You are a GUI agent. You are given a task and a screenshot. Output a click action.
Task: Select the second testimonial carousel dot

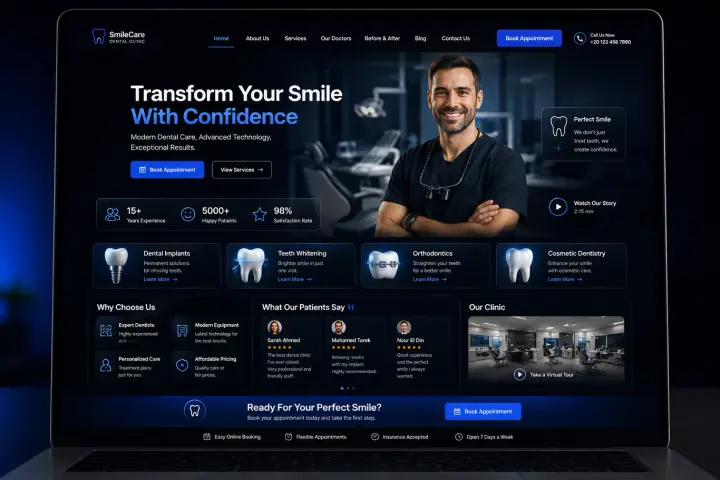click(x=348, y=389)
